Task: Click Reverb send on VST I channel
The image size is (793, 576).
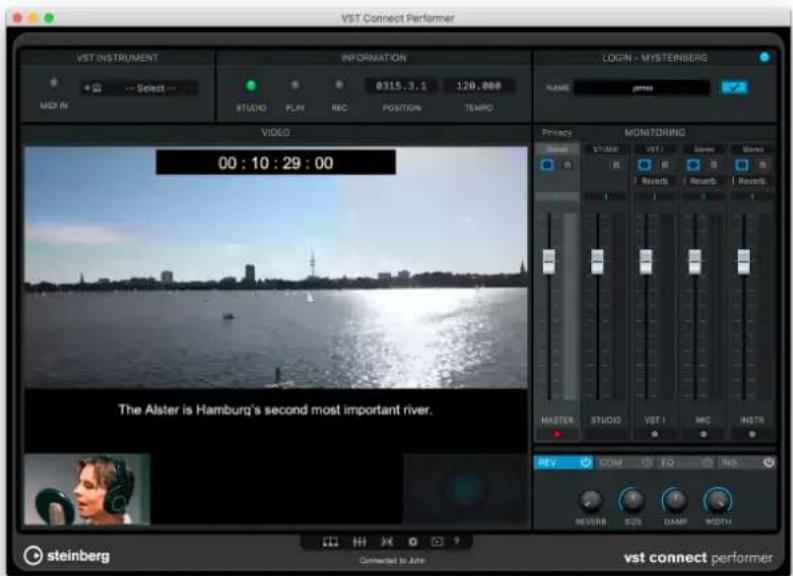Action: [654, 181]
